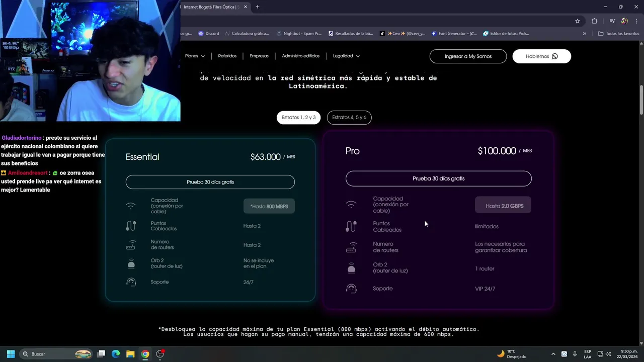Click Gladiadortorino username in chat overlay
644x362 pixels.
22,138
